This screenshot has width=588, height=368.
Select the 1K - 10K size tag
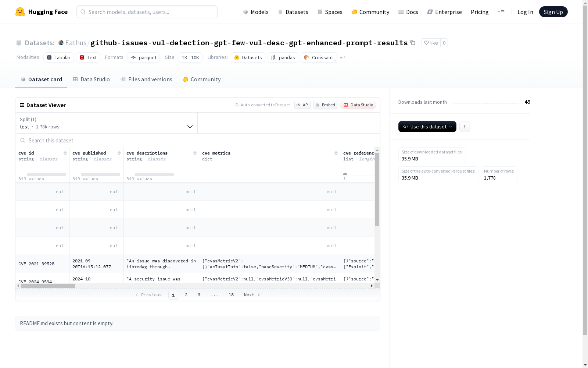(x=190, y=57)
